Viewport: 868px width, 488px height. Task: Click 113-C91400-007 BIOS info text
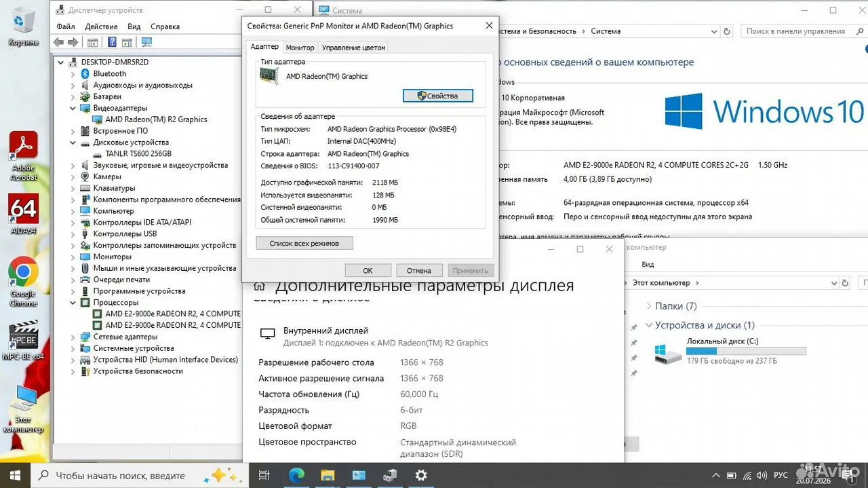tap(353, 166)
